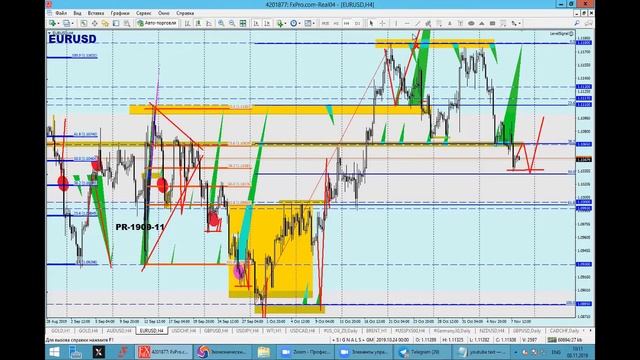The width and height of the screenshot is (640, 360).
Task: Switch chart to line chart mode
Action: [x=209, y=23]
